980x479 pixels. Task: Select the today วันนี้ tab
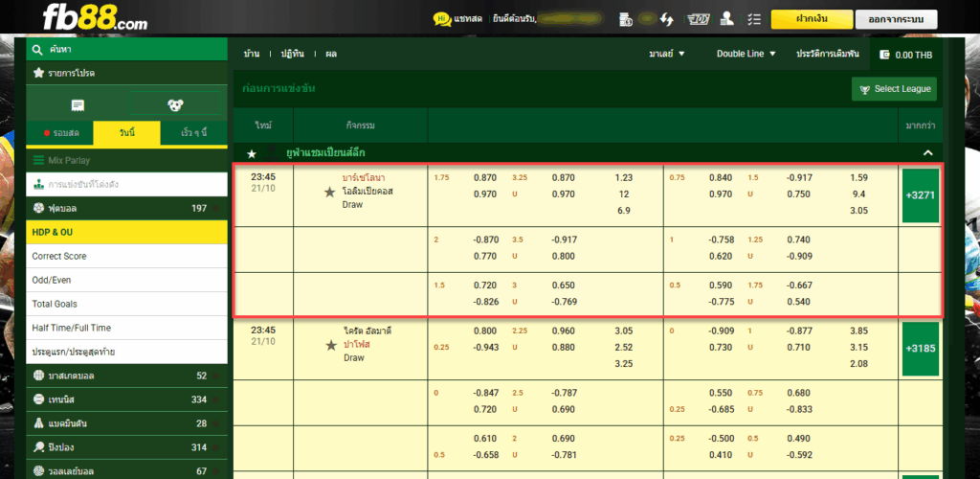[x=127, y=133]
